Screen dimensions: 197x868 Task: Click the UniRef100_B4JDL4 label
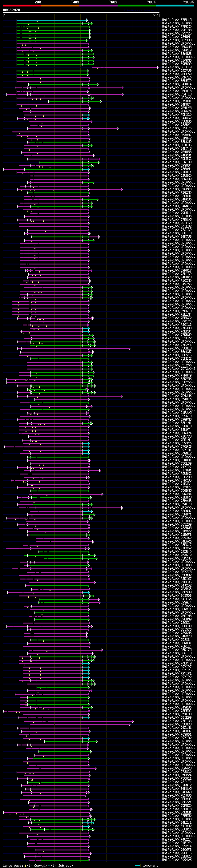177,85
